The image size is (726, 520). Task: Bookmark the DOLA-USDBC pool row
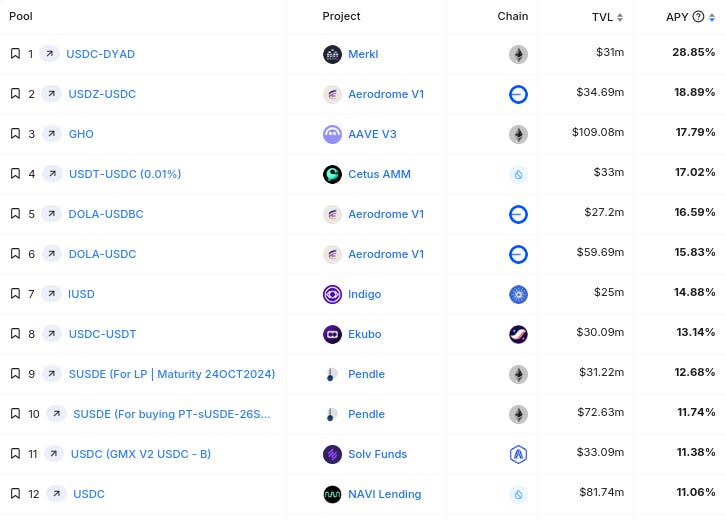click(15, 213)
